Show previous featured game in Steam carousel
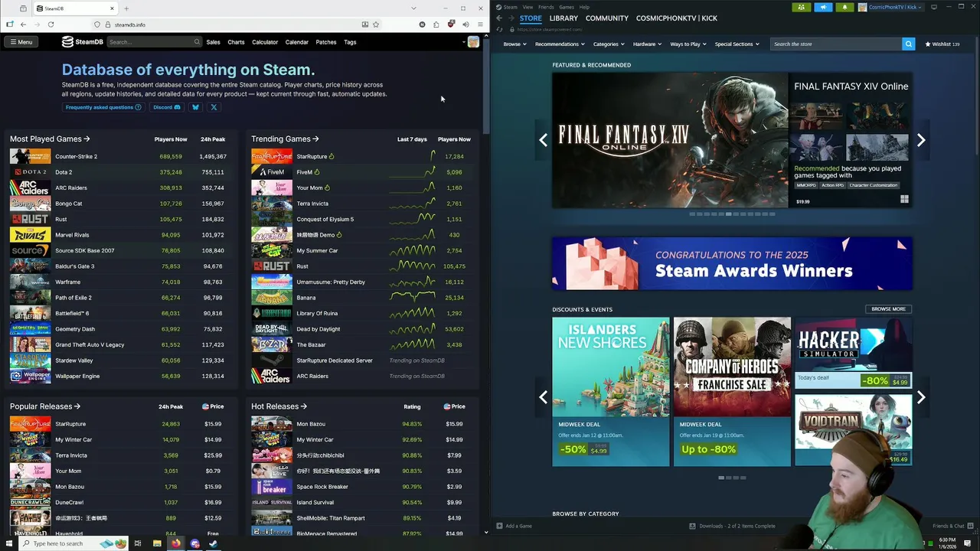 [x=543, y=140]
